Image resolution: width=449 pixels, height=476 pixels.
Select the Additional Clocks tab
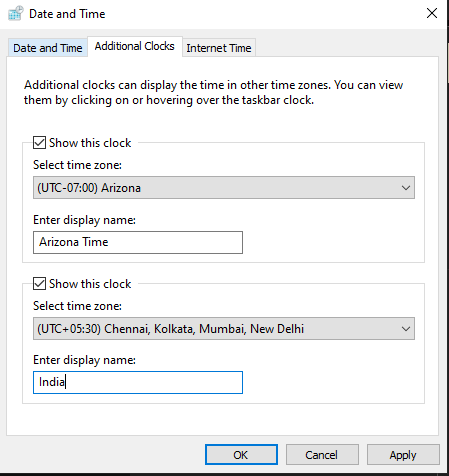[x=135, y=46]
